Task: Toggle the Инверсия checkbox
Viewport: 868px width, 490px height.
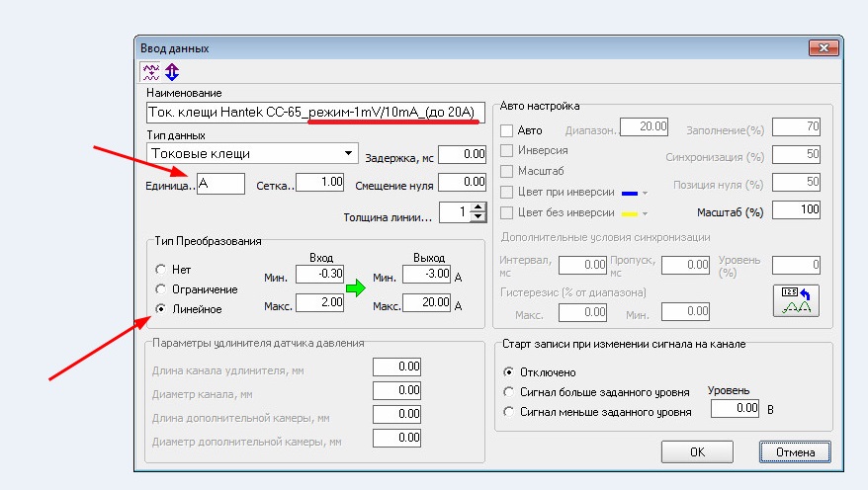Action: tap(506, 150)
